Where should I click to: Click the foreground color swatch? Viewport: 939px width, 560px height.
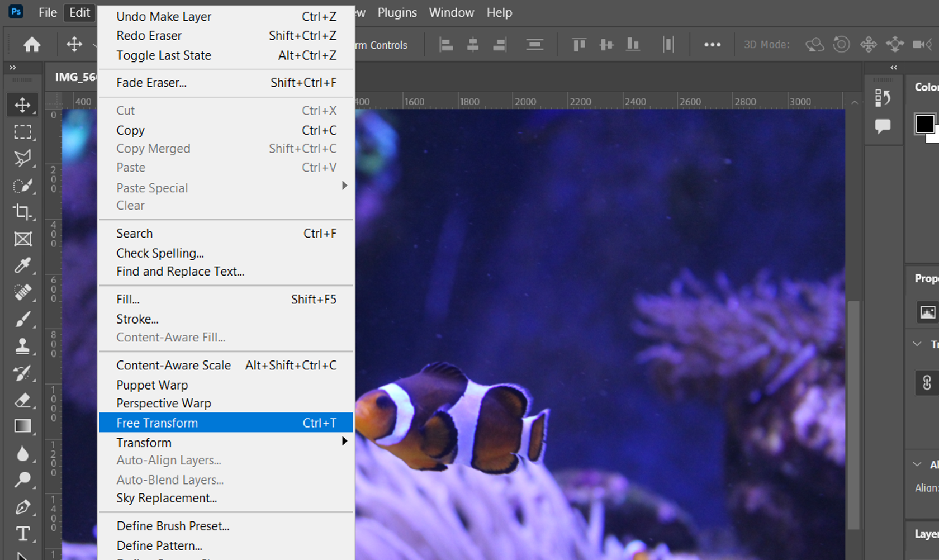pos(925,124)
